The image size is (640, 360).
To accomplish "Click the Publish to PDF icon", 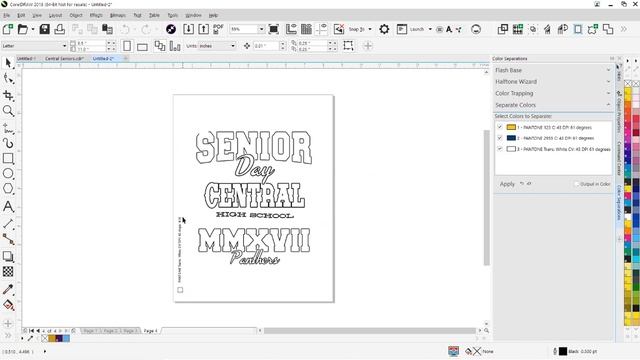I will (x=218, y=29).
